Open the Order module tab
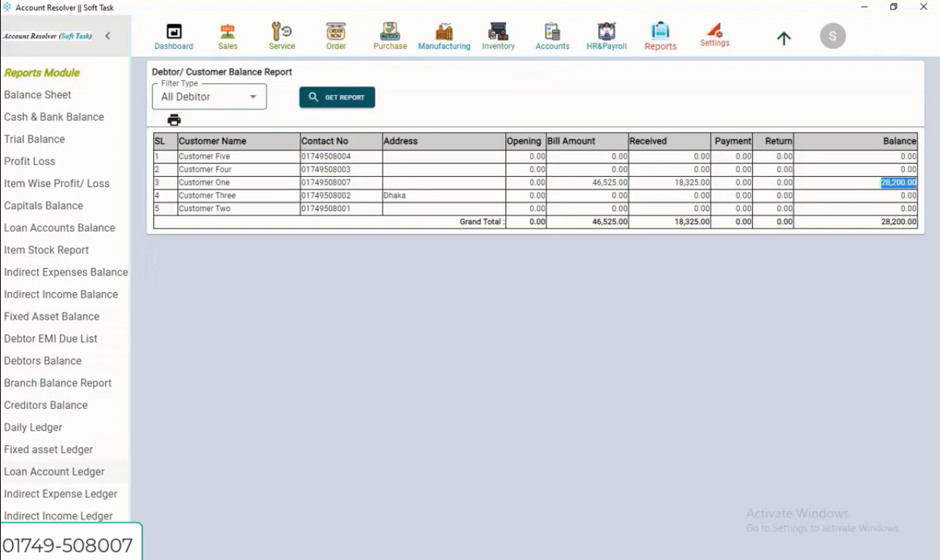 335,35
